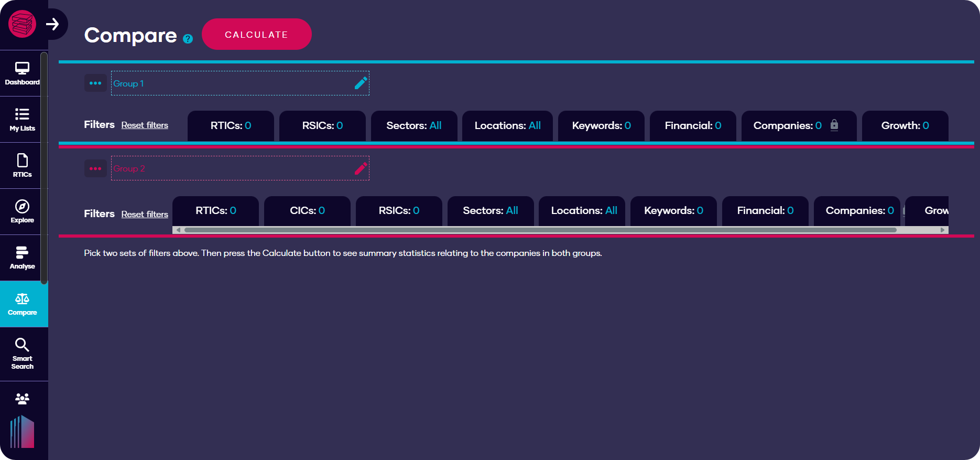Screen dimensions: 980x460
Task: Open the Analyse section icon
Action: [x=22, y=258]
